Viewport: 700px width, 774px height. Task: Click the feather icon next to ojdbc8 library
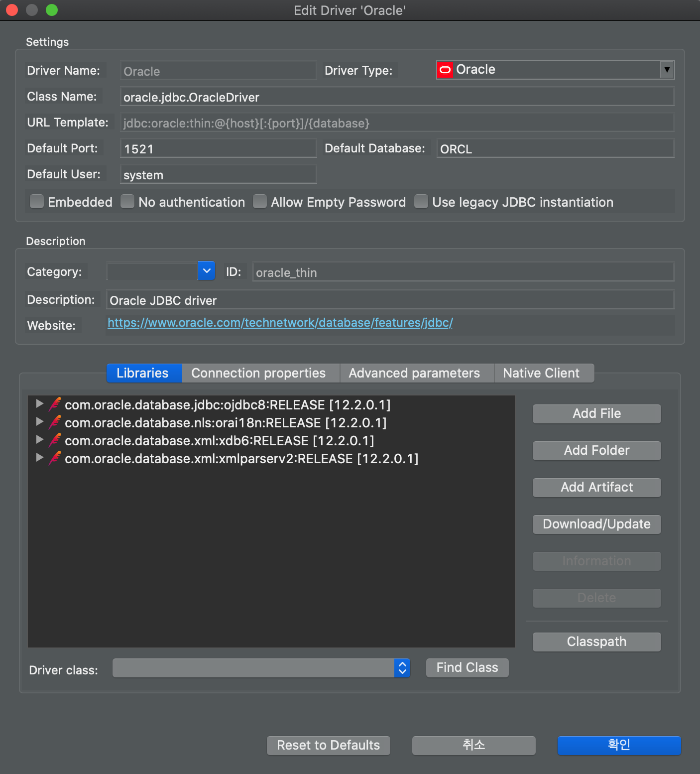55,404
